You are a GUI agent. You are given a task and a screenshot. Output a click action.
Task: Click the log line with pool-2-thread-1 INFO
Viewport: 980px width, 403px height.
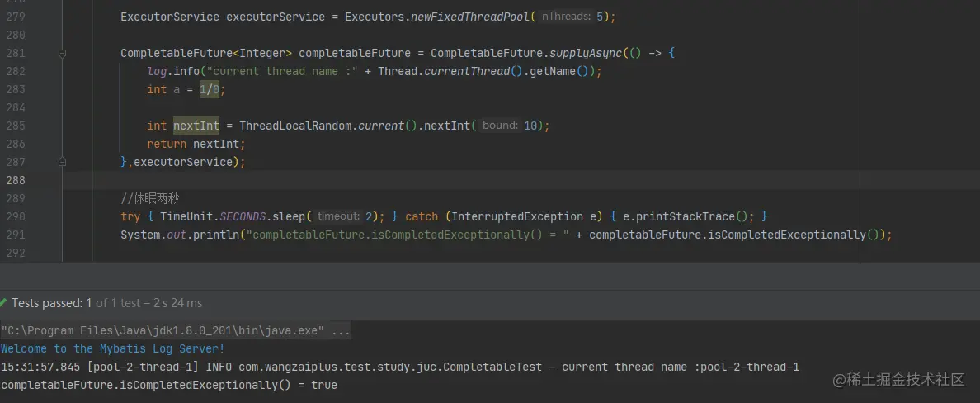tap(400, 367)
